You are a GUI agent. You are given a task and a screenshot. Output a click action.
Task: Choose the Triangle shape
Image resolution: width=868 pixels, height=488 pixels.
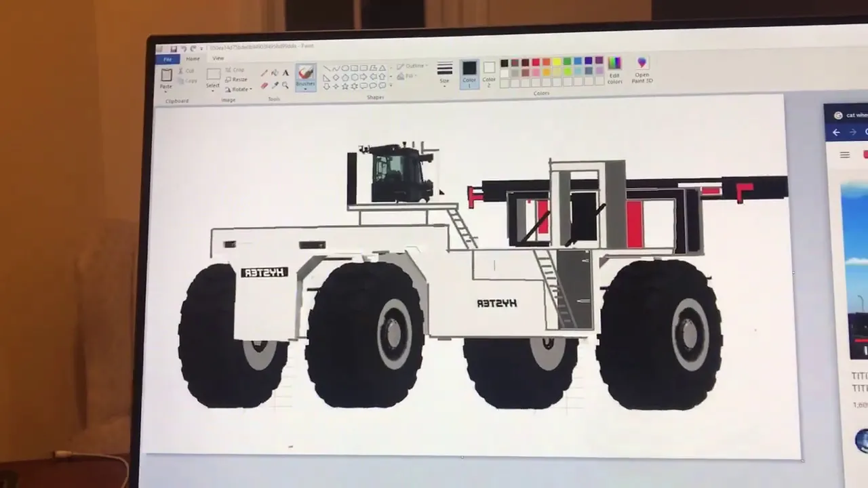pyautogui.click(x=382, y=68)
